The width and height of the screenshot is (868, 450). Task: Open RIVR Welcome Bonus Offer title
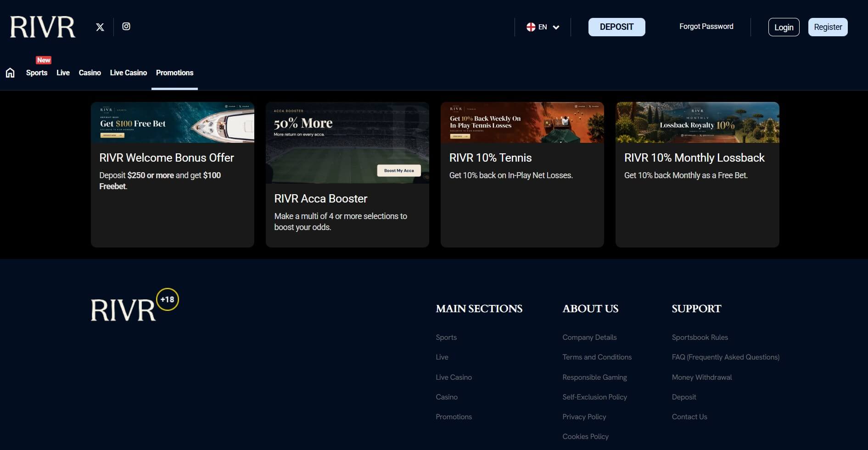click(167, 157)
